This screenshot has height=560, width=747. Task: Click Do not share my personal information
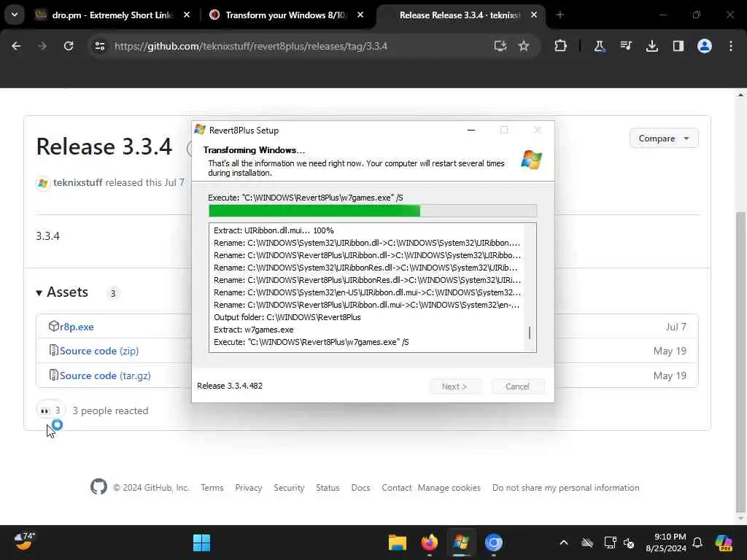(566, 488)
